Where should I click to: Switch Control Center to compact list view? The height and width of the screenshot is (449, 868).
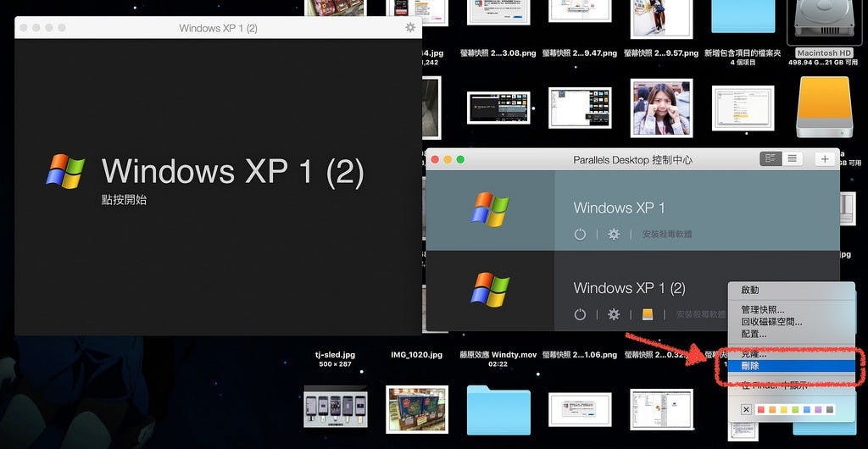click(793, 159)
